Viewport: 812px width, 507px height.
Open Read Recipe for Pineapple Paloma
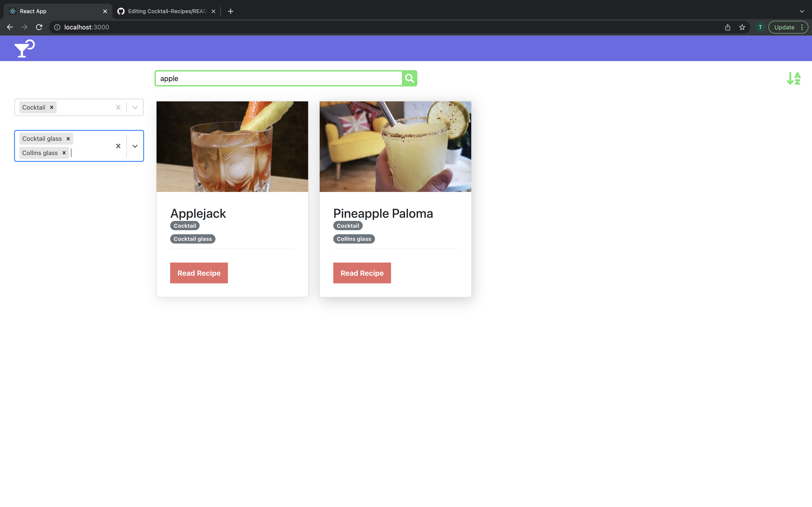tap(362, 273)
